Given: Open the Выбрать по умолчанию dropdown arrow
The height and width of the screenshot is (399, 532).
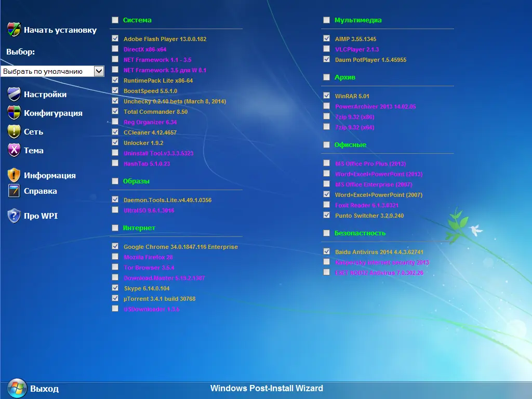Looking at the screenshot, I should pyautogui.click(x=99, y=71).
